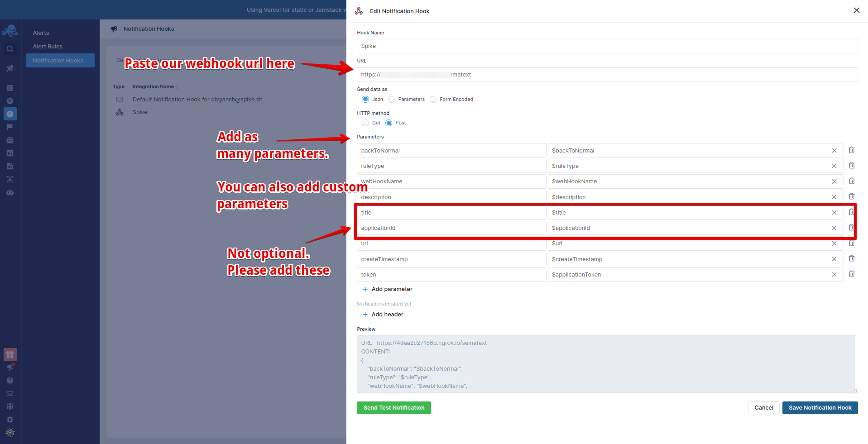The width and height of the screenshot is (868, 444).
Task: Click the applicationId parameter name field
Action: 451,228
